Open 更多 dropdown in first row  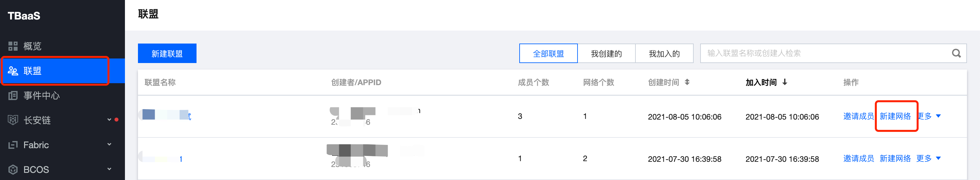point(929,116)
